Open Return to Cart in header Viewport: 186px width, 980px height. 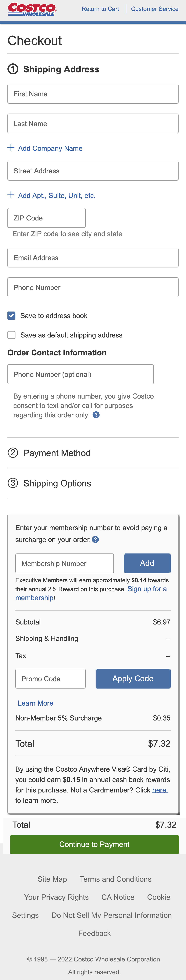pos(100,9)
